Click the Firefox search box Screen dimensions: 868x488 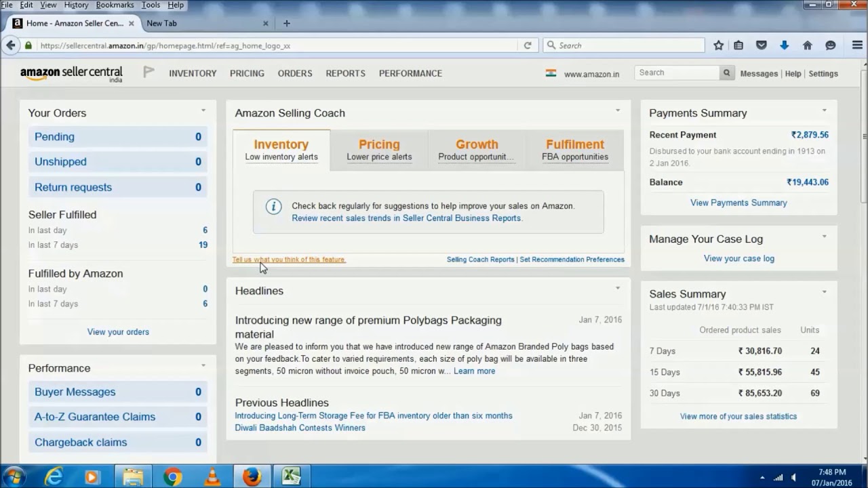624,45
